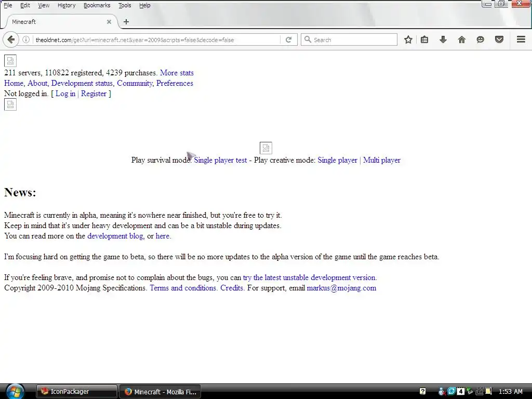This screenshot has height=399, width=532.
Task: Open the Downloads arrow icon
Action: tap(443, 39)
